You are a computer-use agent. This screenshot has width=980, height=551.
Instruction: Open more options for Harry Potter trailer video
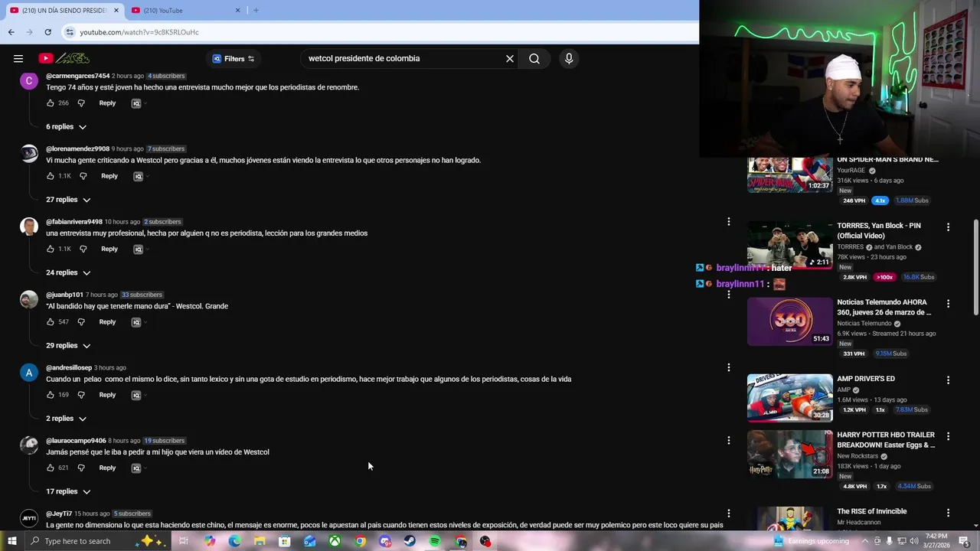948,436
